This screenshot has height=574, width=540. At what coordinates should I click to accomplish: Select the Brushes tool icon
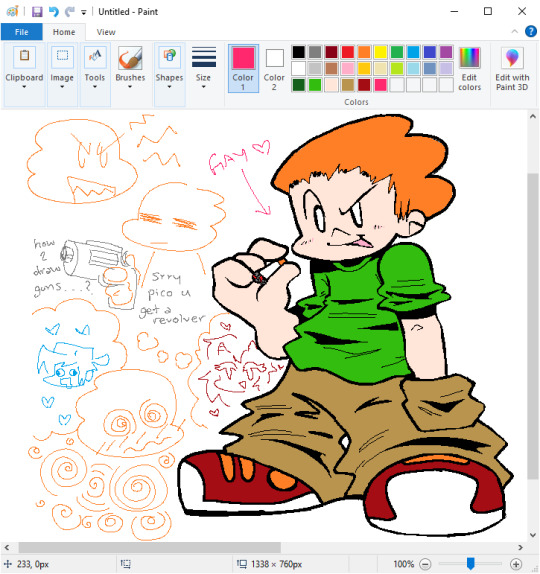tap(130, 58)
